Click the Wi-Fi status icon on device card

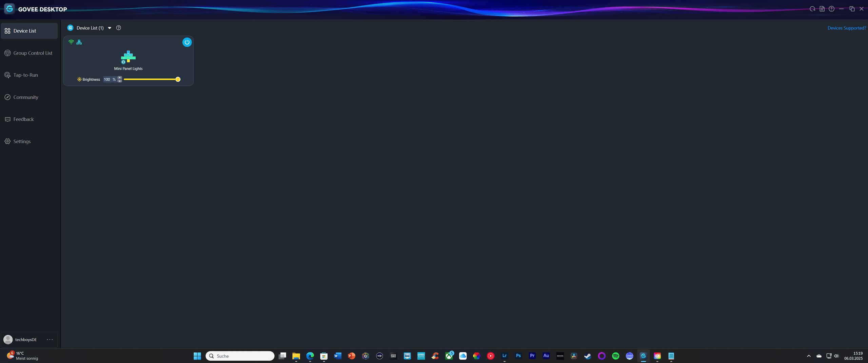pyautogui.click(x=71, y=42)
